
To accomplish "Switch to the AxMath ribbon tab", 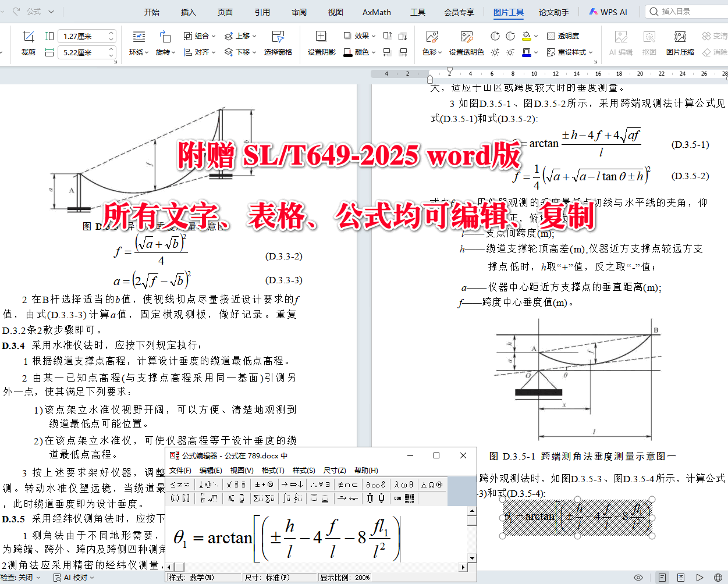I will coord(377,12).
